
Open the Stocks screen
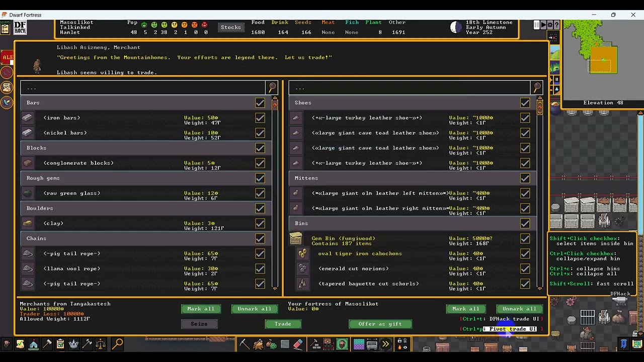(230, 27)
